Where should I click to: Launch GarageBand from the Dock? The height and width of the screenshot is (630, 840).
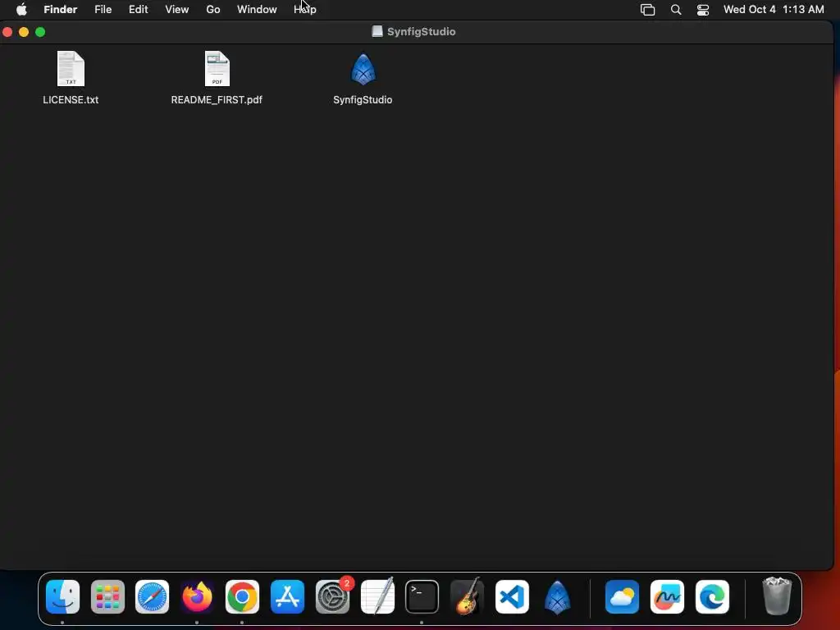pyautogui.click(x=467, y=596)
